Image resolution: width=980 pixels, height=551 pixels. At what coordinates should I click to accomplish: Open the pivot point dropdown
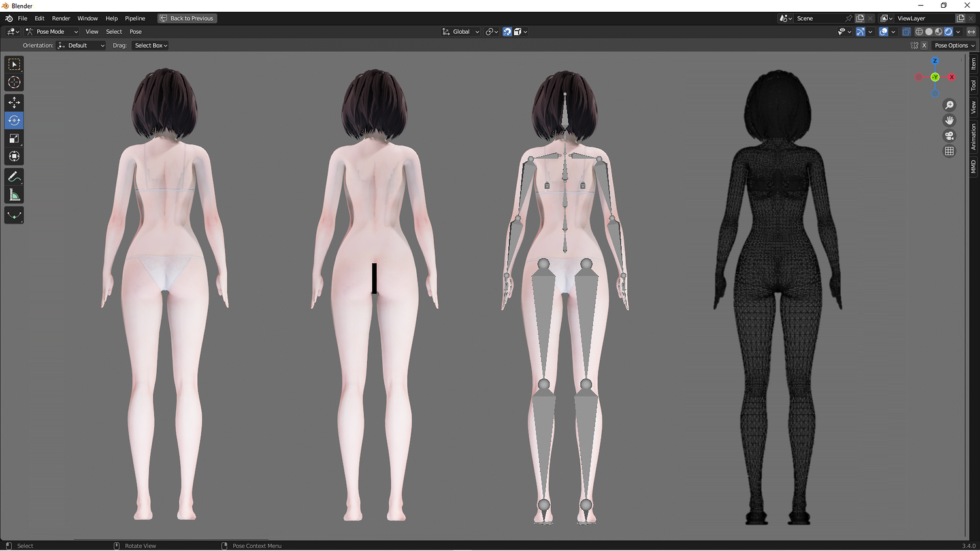coord(491,31)
